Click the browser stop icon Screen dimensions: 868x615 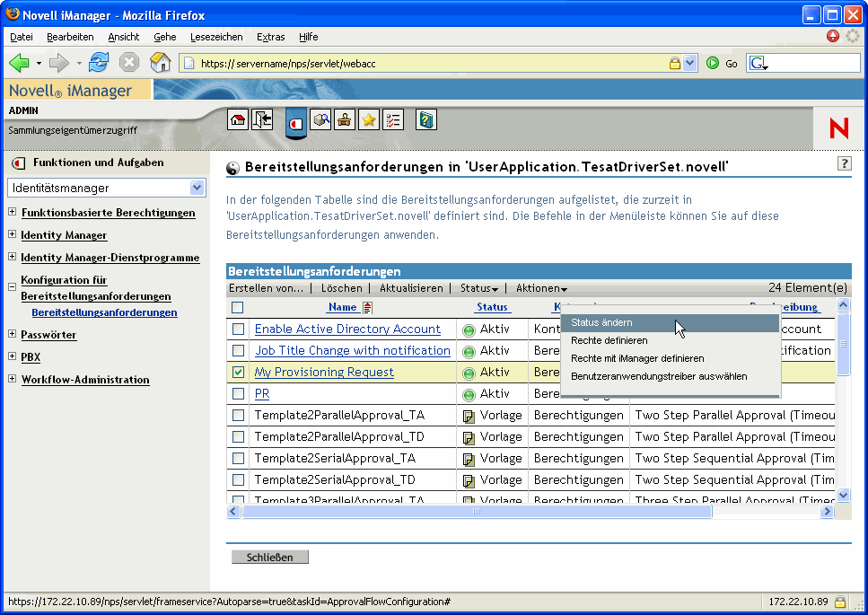[129, 63]
